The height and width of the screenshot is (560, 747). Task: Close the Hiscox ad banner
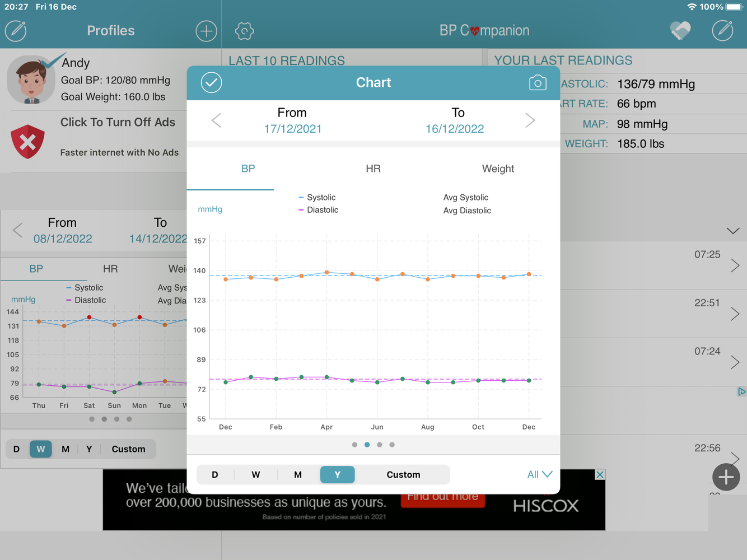point(600,475)
